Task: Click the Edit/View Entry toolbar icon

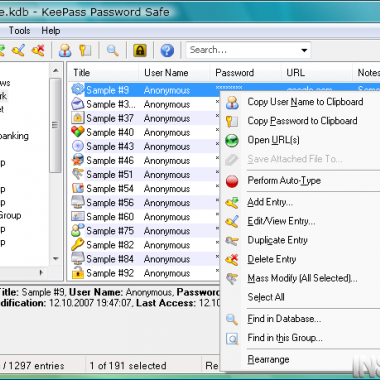Action: pos(18,50)
